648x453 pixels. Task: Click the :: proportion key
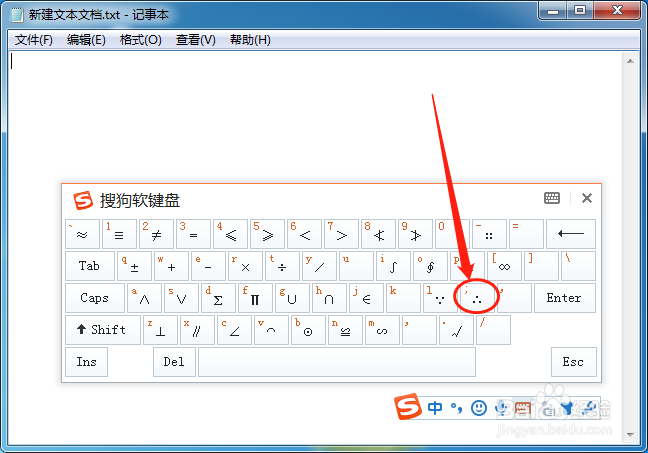tap(489, 234)
